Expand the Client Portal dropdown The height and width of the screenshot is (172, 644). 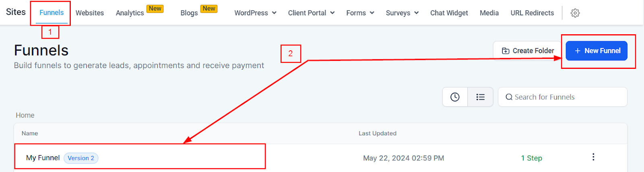[312, 13]
